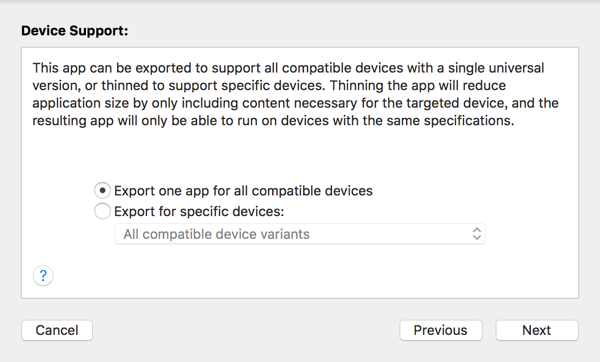Open help via the question mark icon

pos(43,276)
